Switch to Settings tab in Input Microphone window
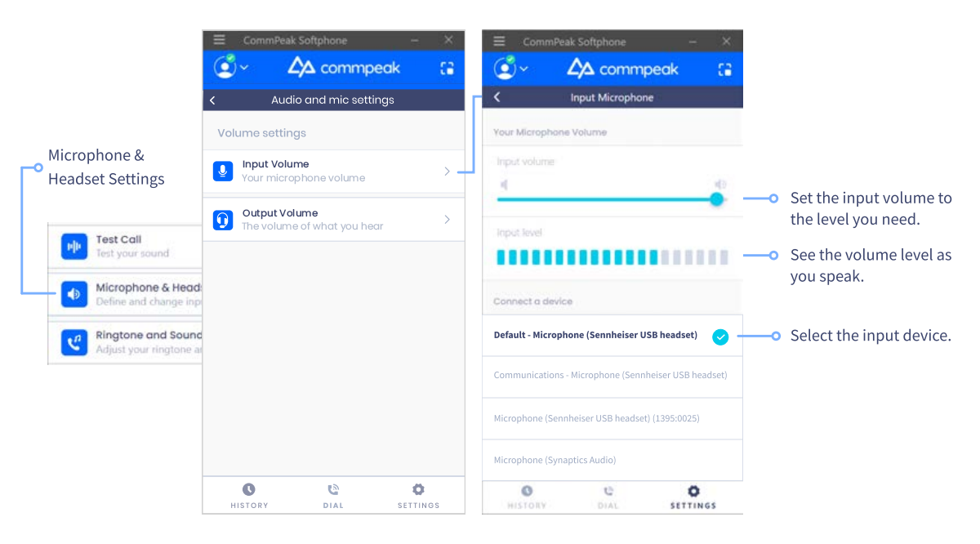 click(x=693, y=497)
